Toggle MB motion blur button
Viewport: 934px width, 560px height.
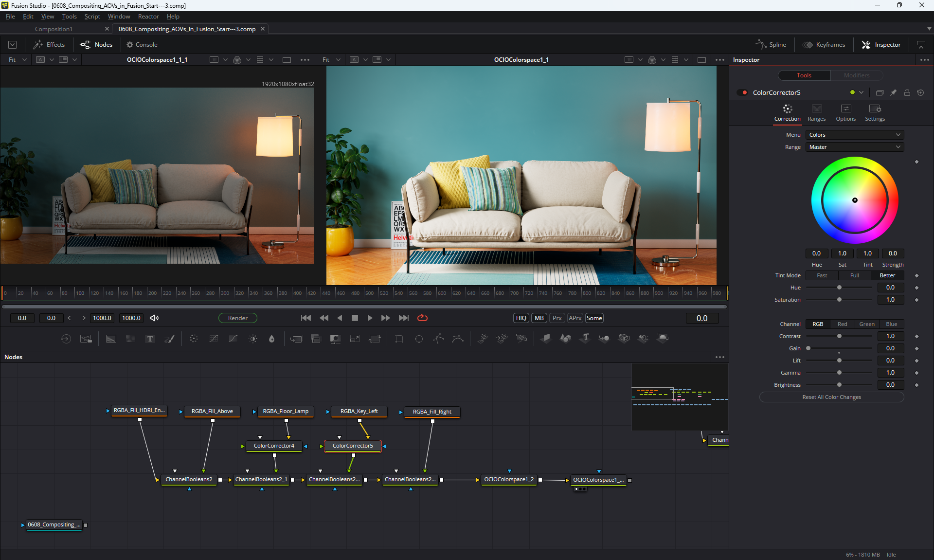click(x=539, y=318)
